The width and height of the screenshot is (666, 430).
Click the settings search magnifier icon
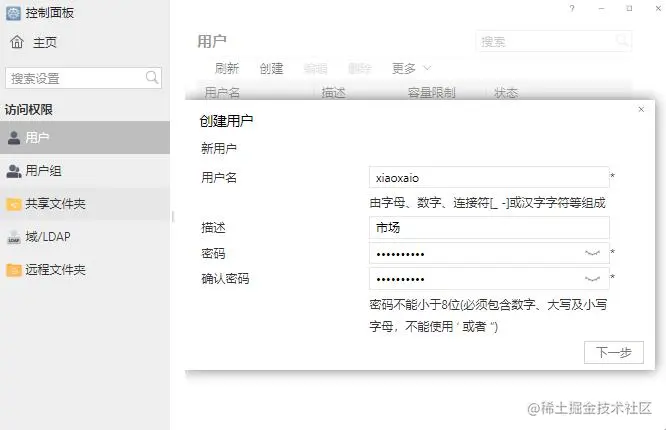[x=152, y=77]
